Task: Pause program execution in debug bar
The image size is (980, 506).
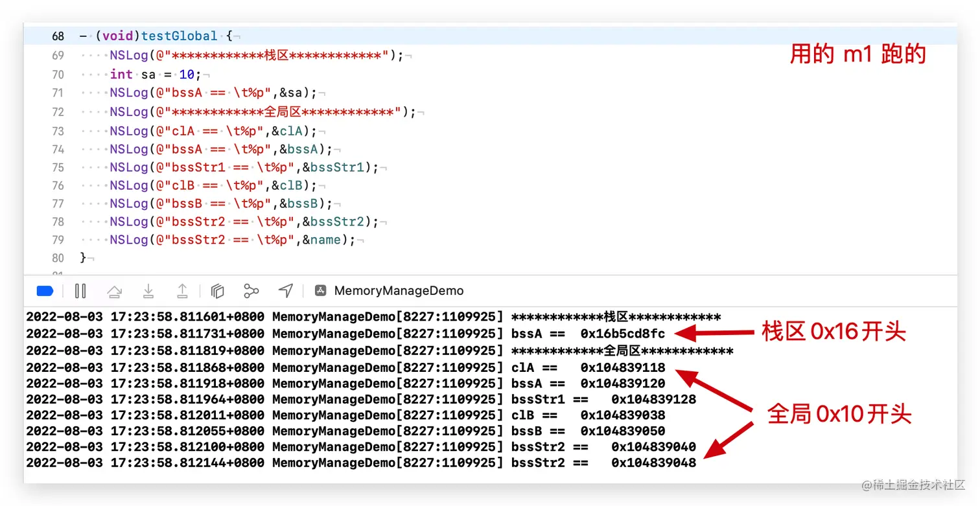Action: 80,291
